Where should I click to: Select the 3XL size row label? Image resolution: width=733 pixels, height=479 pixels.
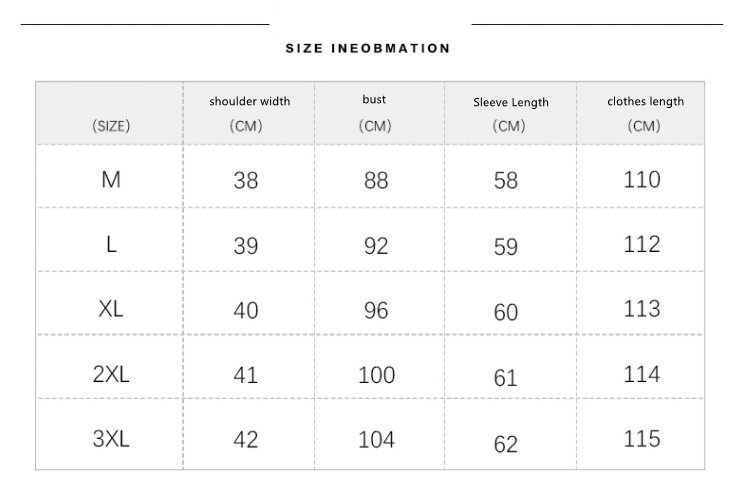[x=111, y=439]
